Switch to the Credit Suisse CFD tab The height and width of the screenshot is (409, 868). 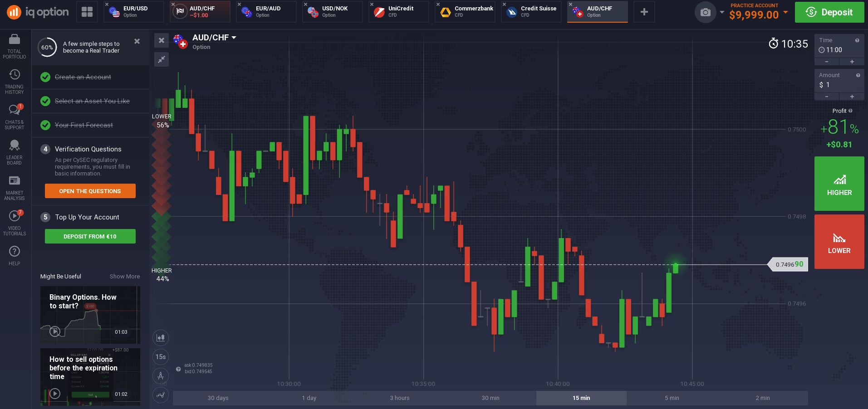[531, 12]
